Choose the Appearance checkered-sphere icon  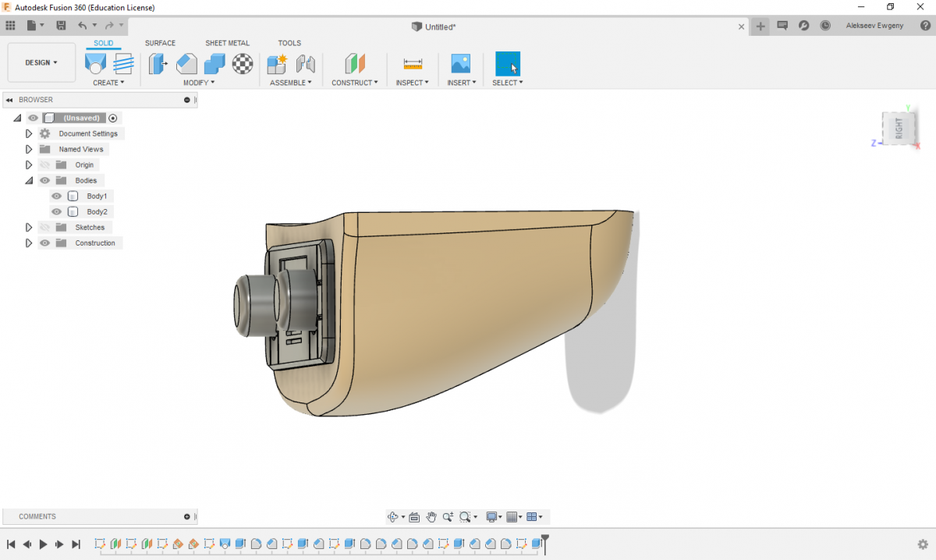[243, 63]
